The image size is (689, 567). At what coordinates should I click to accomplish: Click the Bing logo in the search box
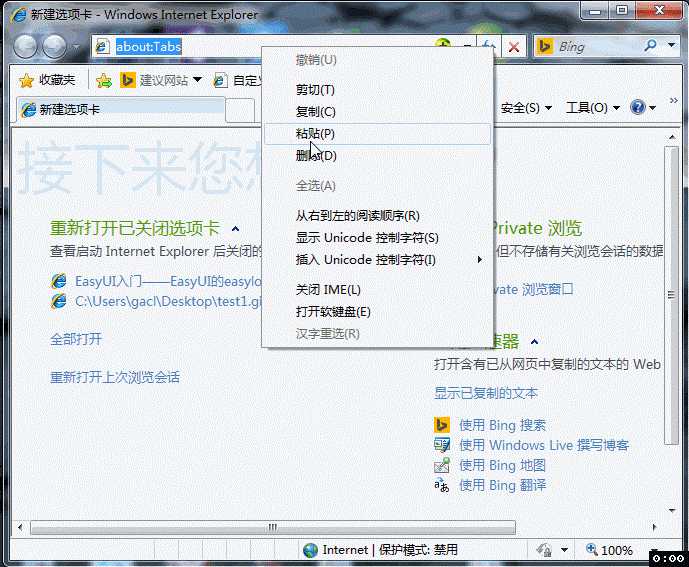pyautogui.click(x=545, y=46)
